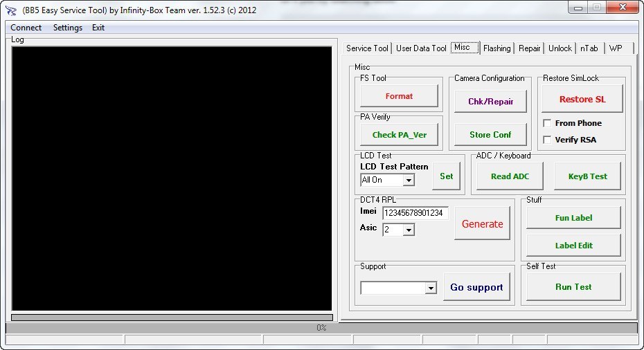This screenshot has height=350, width=644.
Task: Click the red Format button
Action: coord(399,96)
